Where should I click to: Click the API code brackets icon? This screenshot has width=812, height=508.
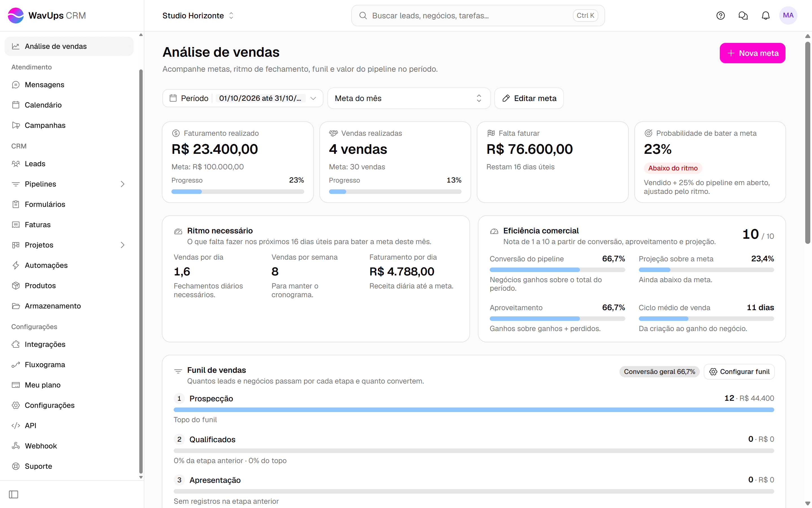click(x=16, y=426)
